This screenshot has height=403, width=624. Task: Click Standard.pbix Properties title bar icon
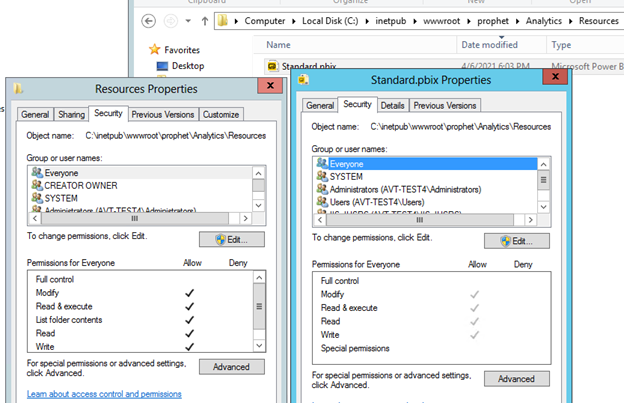pyautogui.click(x=304, y=80)
